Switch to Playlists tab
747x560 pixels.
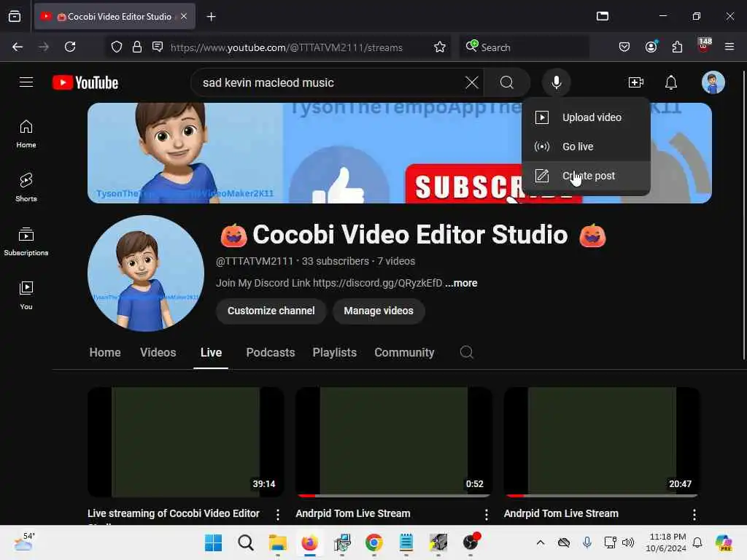pos(334,352)
